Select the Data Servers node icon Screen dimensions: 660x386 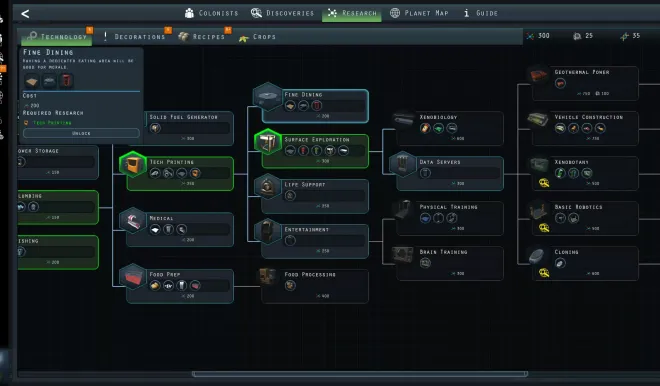[x=402, y=164]
